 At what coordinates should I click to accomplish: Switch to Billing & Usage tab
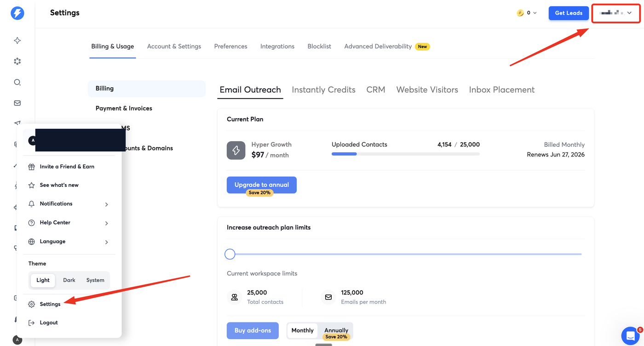[x=113, y=46]
